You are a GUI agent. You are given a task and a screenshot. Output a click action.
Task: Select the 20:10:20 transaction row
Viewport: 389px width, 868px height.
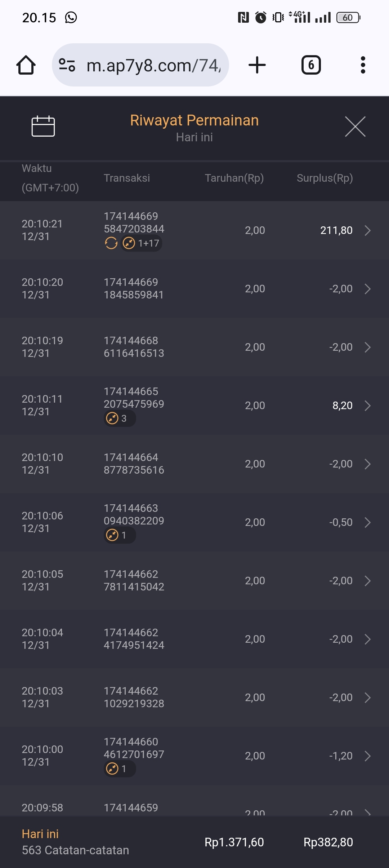tap(194, 289)
